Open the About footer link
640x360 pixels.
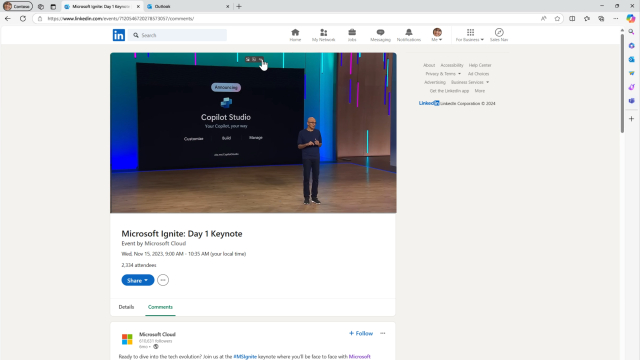(429, 65)
